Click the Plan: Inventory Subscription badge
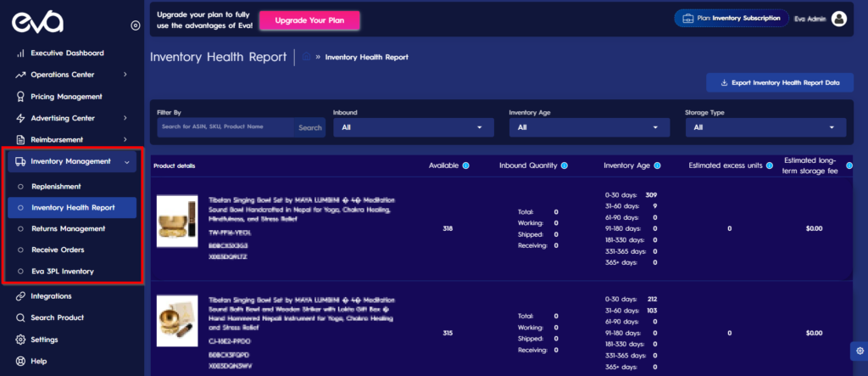 click(731, 19)
